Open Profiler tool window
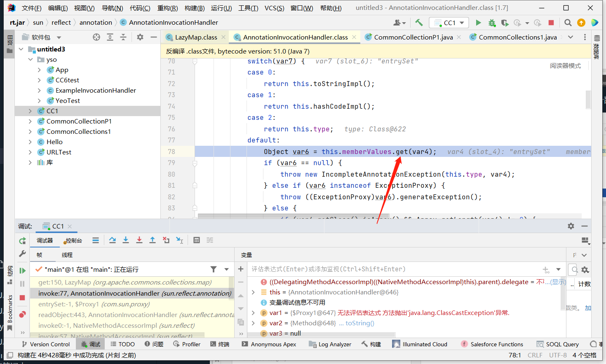 pyautogui.click(x=187, y=344)
